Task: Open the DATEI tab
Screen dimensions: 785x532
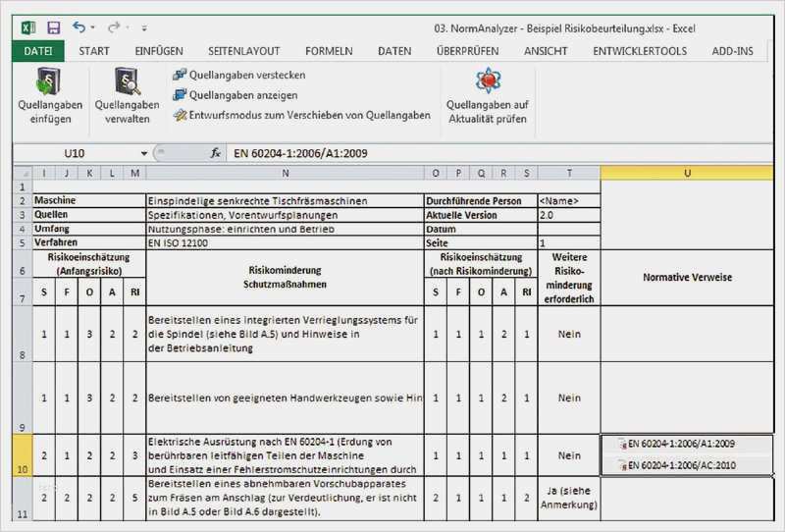Action: point(38,51)
